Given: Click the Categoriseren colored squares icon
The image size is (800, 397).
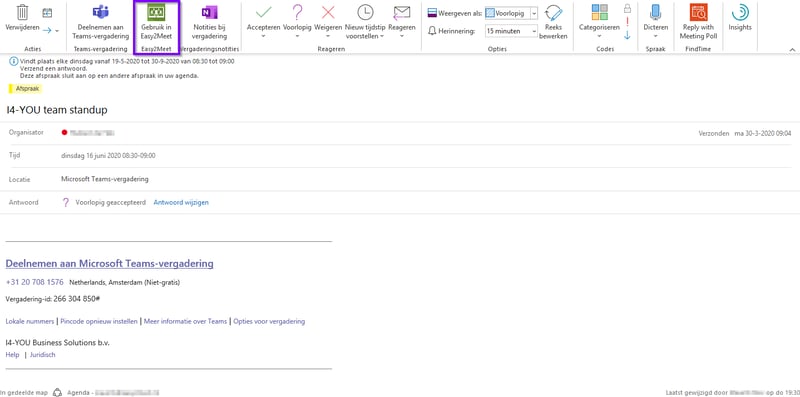Looking at the screenshot, I should coord(599,12).
